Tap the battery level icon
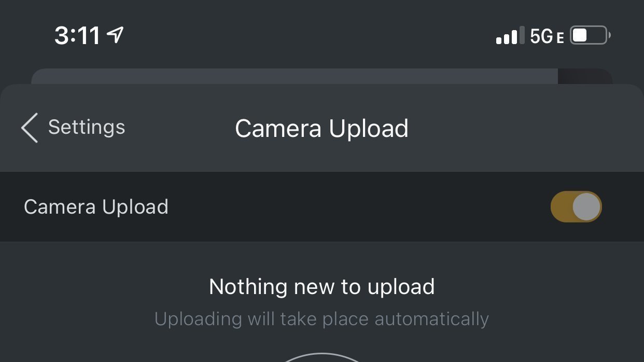644x362 pixels. coord(590,36)
